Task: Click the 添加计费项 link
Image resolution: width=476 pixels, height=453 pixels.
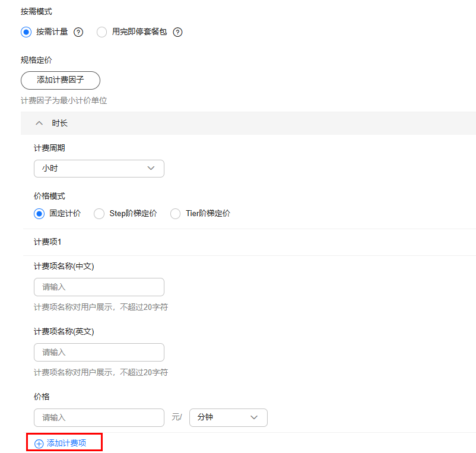Action: (66, 443)
